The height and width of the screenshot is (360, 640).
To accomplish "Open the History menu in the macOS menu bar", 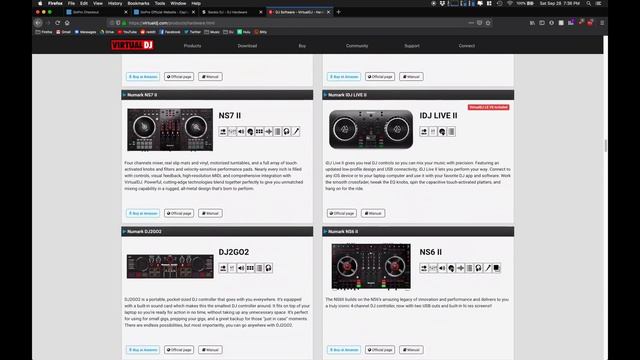I will click(x=115, y=3).
